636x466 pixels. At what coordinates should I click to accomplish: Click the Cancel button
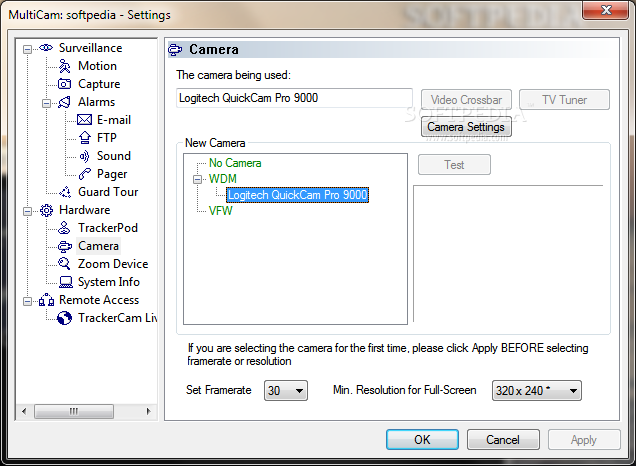[x=503, y=440]
